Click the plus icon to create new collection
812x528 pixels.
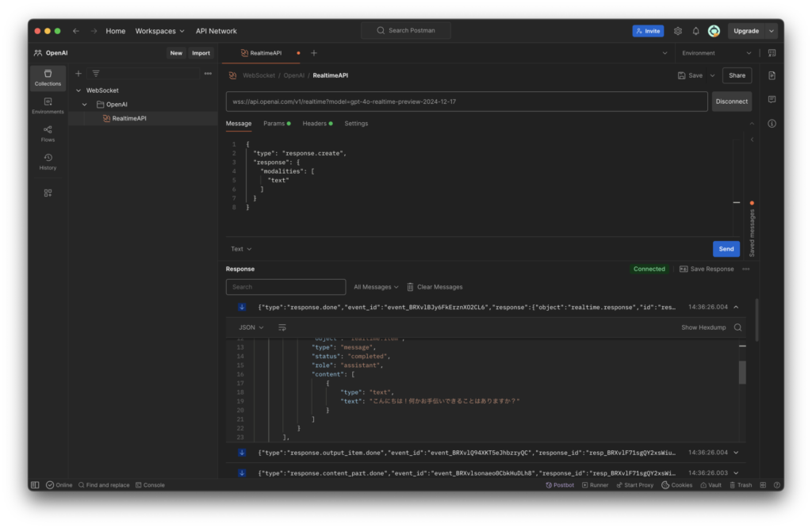[x=79, y=74]
